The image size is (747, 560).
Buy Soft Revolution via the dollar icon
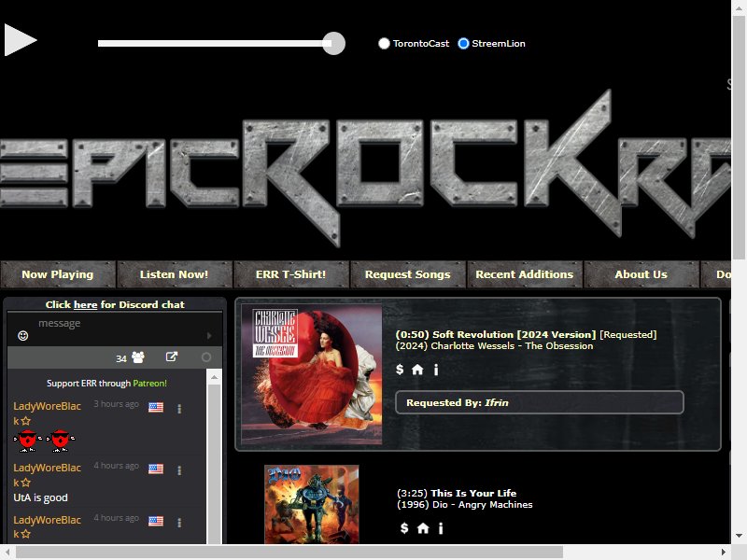[x=400, y=369]
